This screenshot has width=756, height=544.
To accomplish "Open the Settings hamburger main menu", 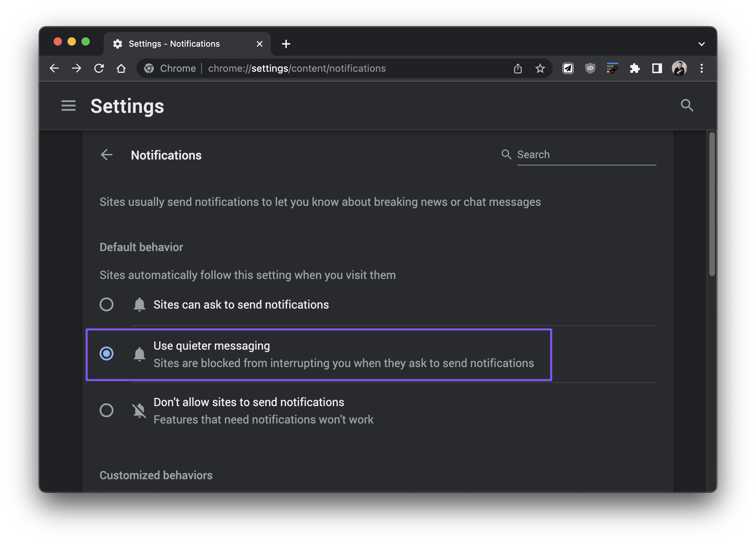I will pos(69,106).
